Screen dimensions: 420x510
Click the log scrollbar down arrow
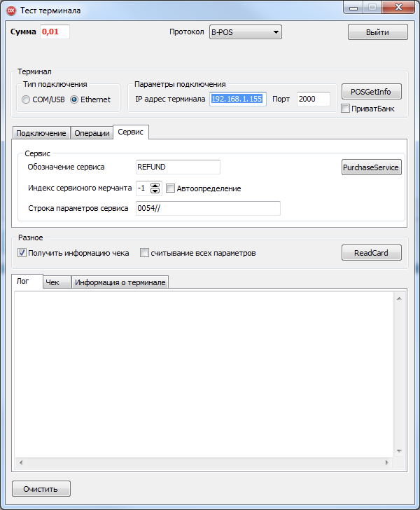pos(399,451)
